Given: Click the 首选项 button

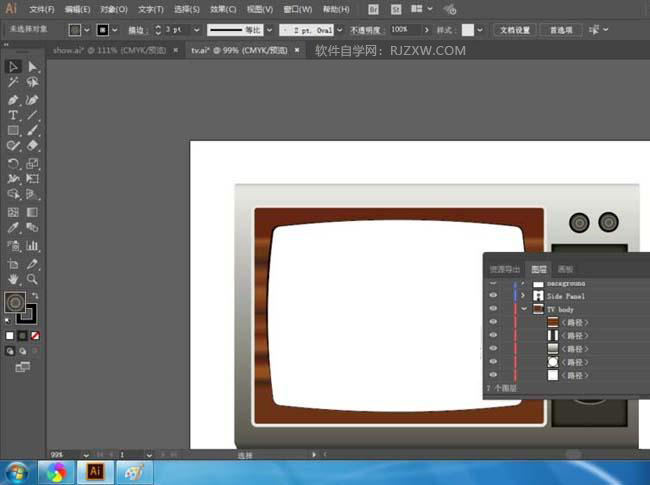Looking at the screenshot, I should coord(560,30).
